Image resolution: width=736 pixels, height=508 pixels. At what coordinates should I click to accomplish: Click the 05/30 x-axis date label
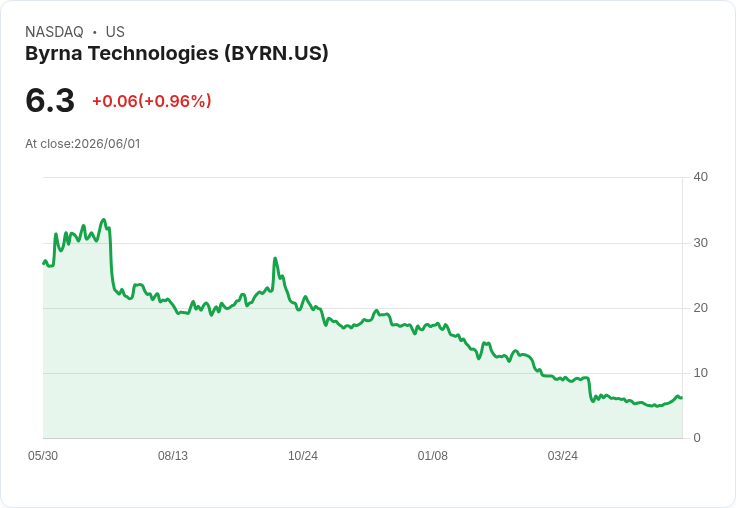pyautogui.click(x=43, y=456)
